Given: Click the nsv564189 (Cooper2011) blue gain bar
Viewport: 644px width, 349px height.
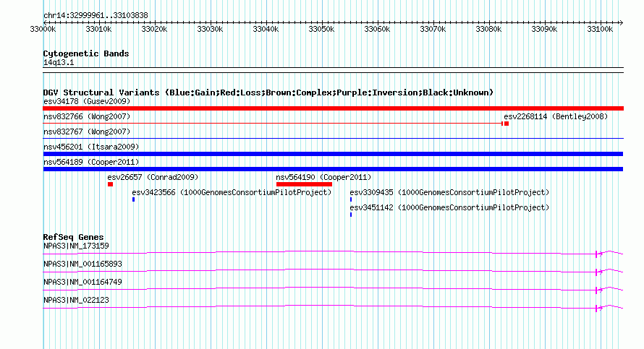Looking at the screenshot, I should tap(333, 169).
